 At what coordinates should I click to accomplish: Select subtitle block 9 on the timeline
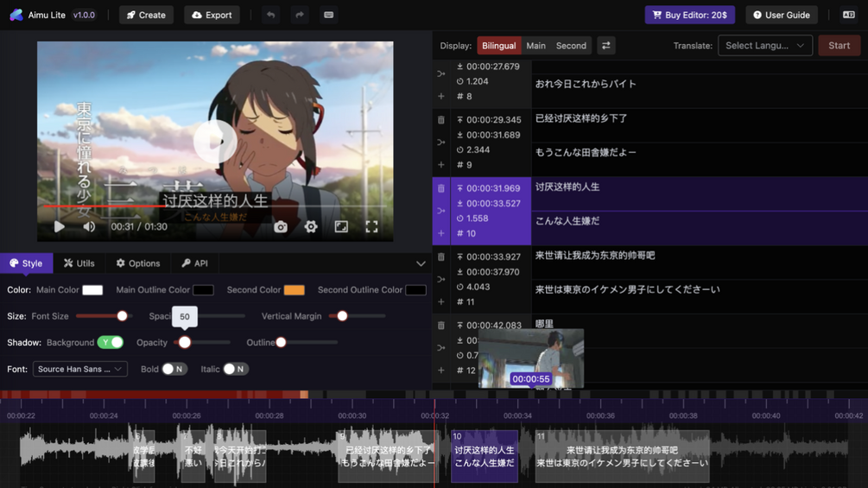coord(388,456)
